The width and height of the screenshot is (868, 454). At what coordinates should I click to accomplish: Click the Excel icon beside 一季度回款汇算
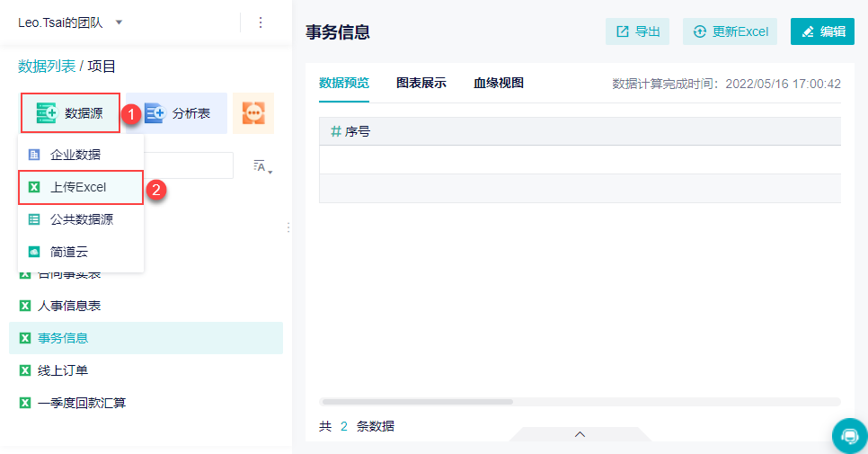(25, 403)
